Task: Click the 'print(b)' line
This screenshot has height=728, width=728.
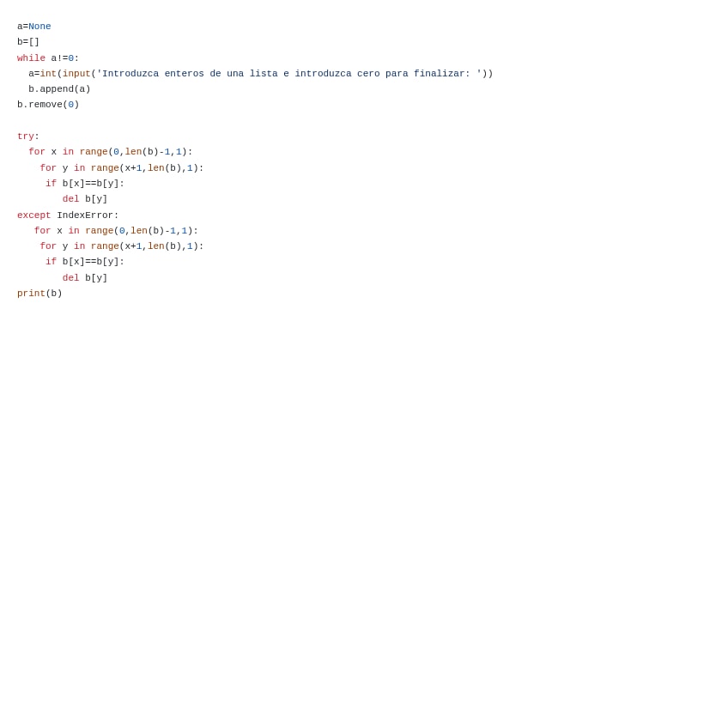Action: (39, 294)
